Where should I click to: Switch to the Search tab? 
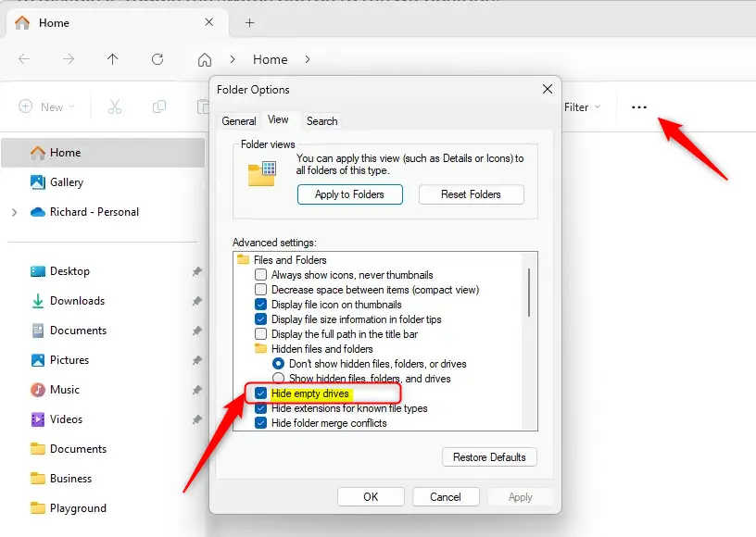coord(321,121)
